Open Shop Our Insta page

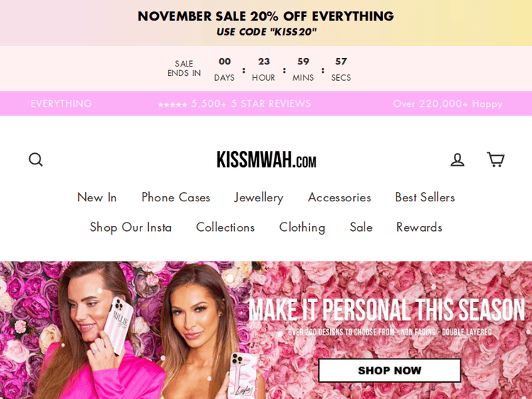point(131,227)
